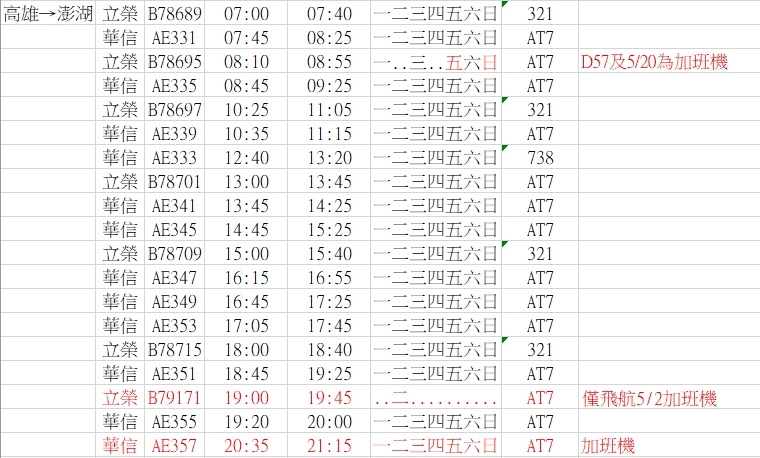Click the note 僅飛航5/2加班機
760x458 pixels.
coord(649,398)
